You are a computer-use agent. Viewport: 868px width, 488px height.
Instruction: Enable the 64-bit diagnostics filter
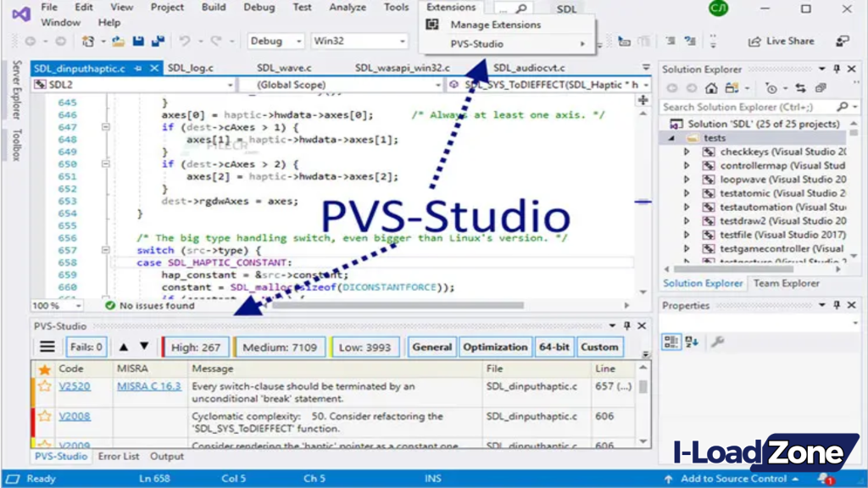(554, 347)
